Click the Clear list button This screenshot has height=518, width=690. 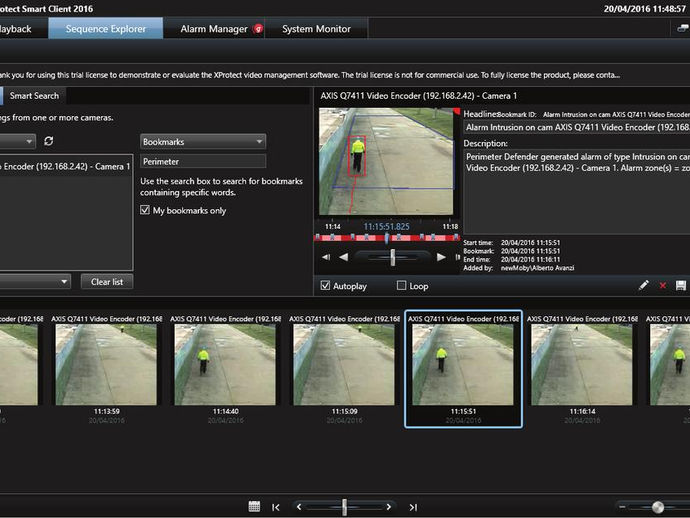(107, 282)
